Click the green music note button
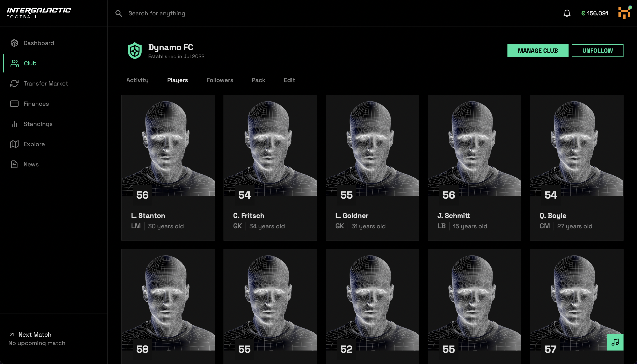The width and height of the screenshot is (637, 364). click(x=615, y=342)
